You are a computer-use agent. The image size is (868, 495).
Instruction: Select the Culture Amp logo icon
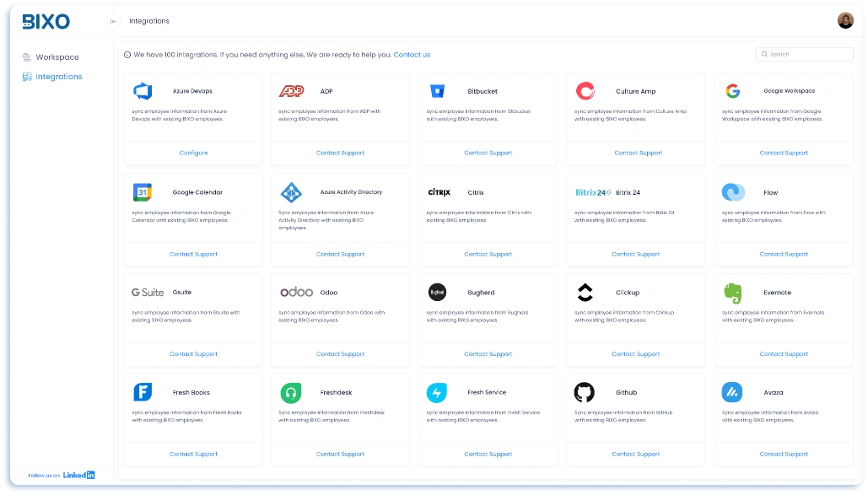(585, 90)
